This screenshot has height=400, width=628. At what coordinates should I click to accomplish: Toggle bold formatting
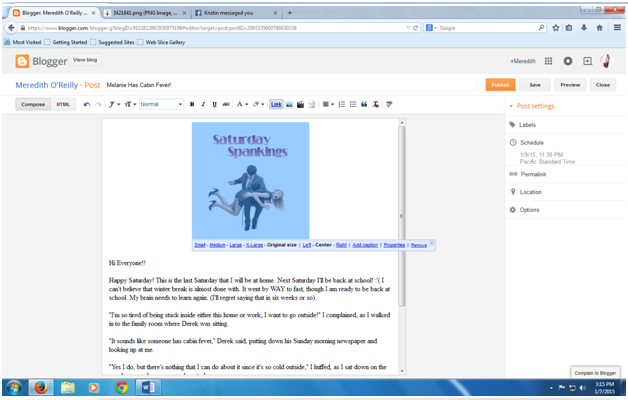(x=192, y=105)
